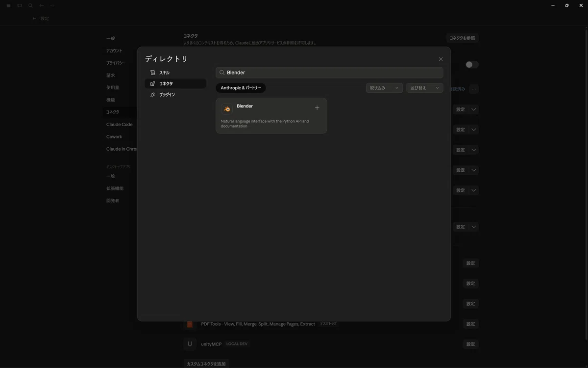Image resolution: width=588 pixels, height=368 pixels.
Task: Click the magnifier icon in the Blender search box
Action: click(x=222, y=73)
